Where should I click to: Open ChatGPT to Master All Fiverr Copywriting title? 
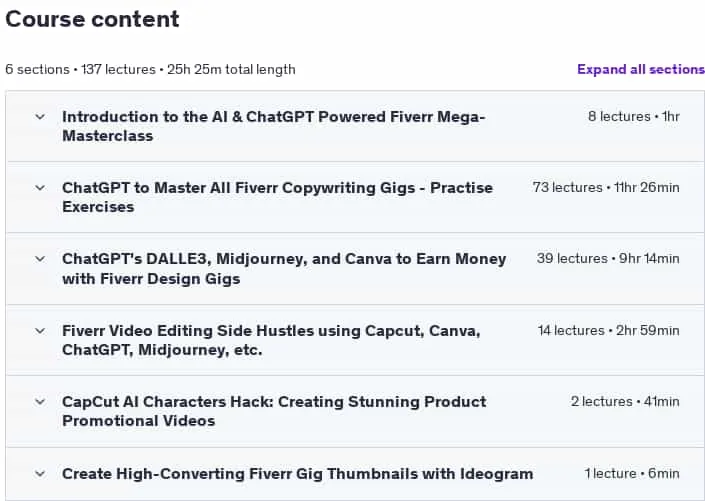(277, 197)
